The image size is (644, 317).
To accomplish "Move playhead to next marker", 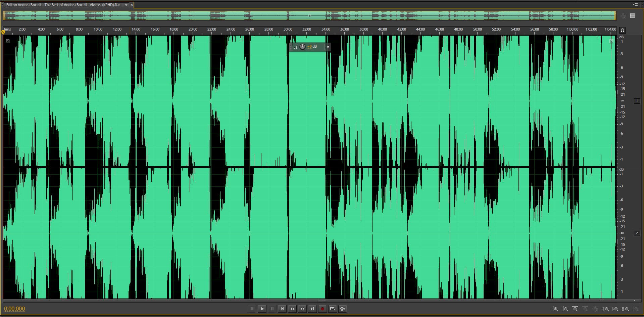I will click(x=312, y=309).
